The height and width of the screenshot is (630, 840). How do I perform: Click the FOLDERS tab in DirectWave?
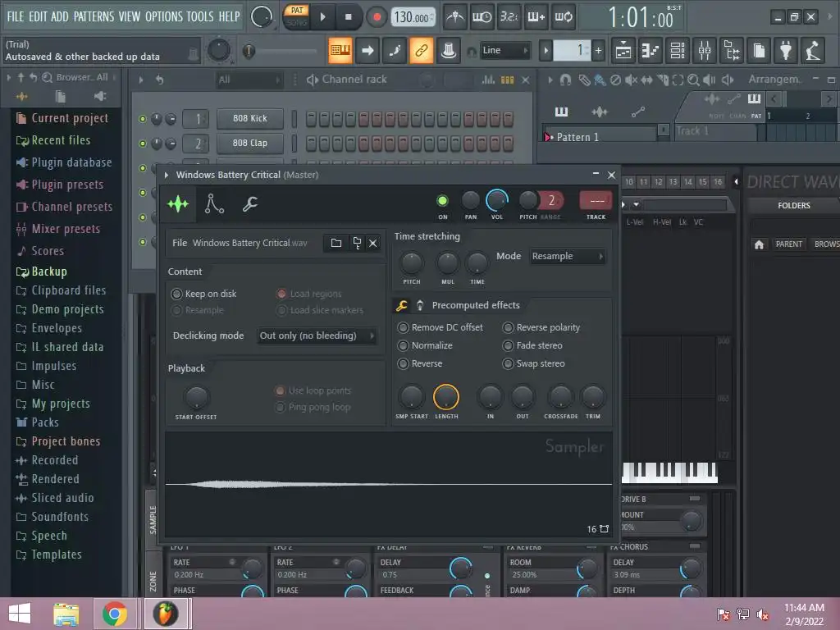pos(794,206)
